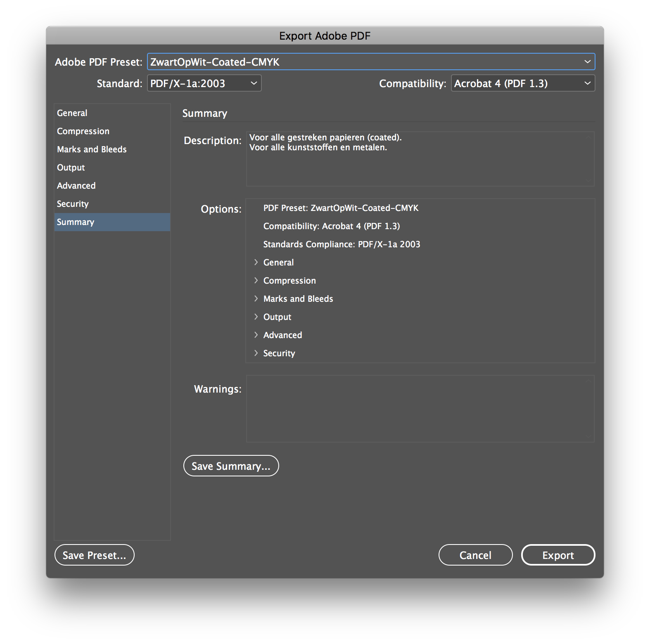Image resolution: width=650 pixels, height=644 pixels.
Task: Expand the Output options chevron
Action: pos(256,317)
